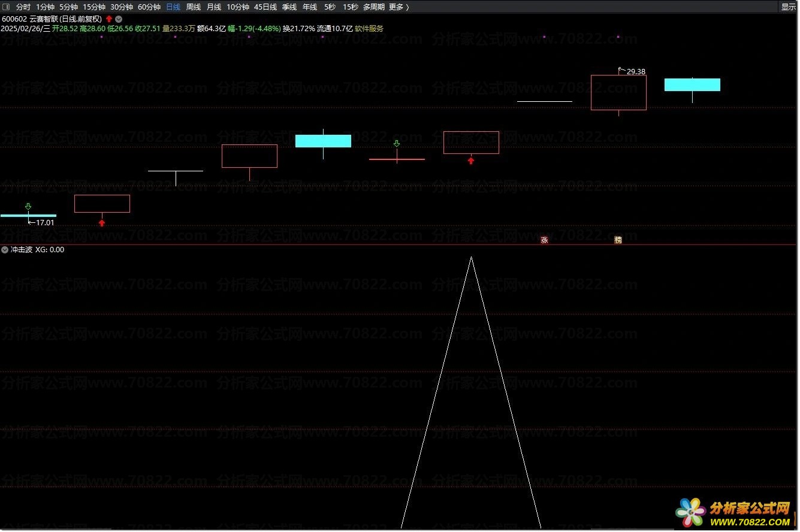
Task: Switch to 周线 weekly chart
Action: tap(194, 7)
